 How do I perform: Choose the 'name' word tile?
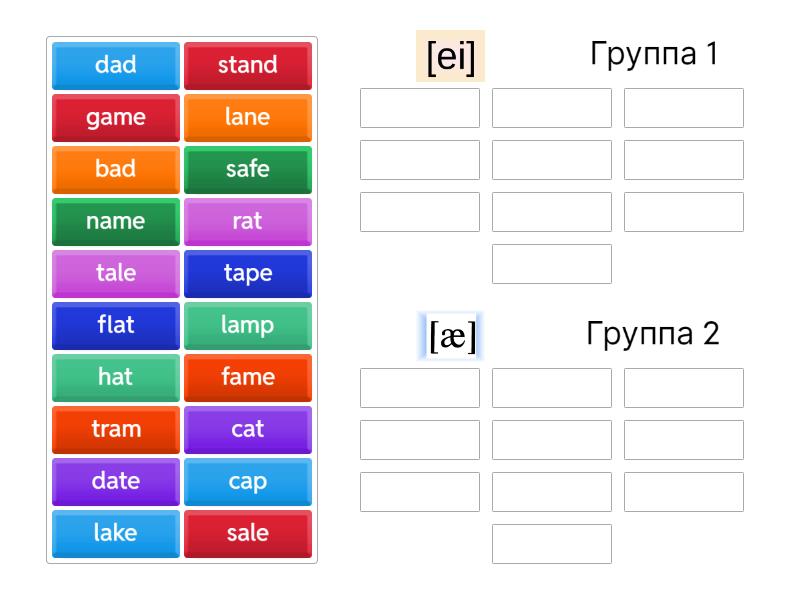tap(116, 222)
